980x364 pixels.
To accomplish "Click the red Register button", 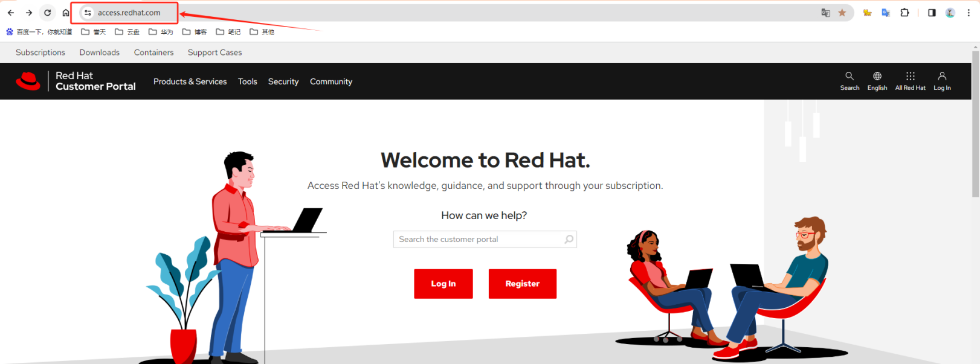I will coord(523,284).
